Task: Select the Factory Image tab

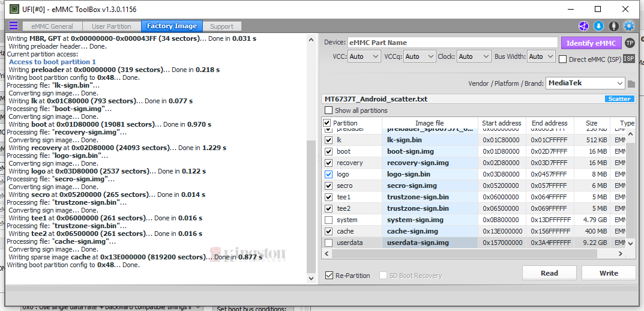Action: (x=172, y=26)
